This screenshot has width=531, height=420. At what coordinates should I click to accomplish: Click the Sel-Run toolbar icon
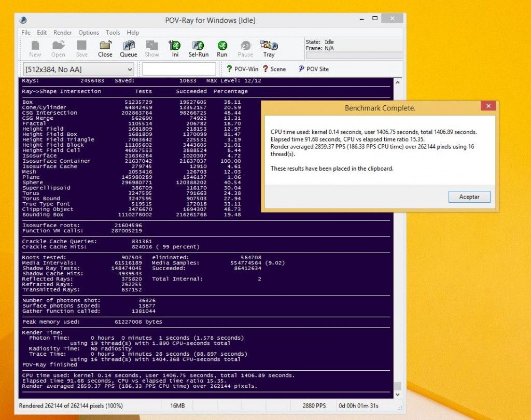(x=199, y=49)
